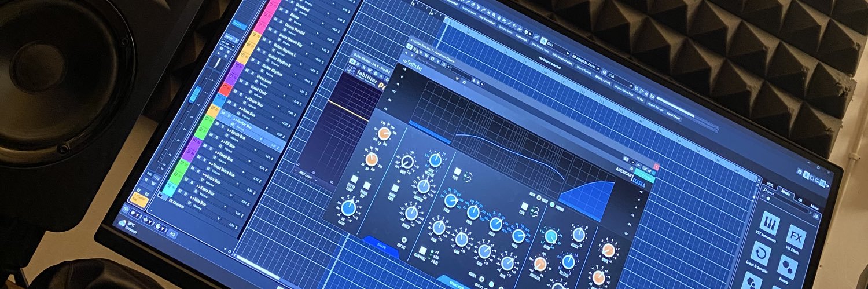
Task: Click the orange PARALLEL compressor knob
Action: point(539,264)
